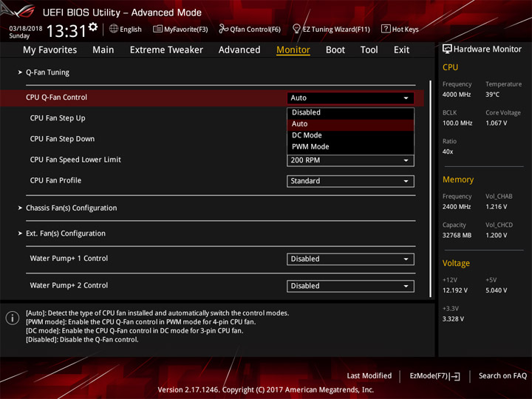Select DC Mode option
532x399 pixels.
coord(350,135)
